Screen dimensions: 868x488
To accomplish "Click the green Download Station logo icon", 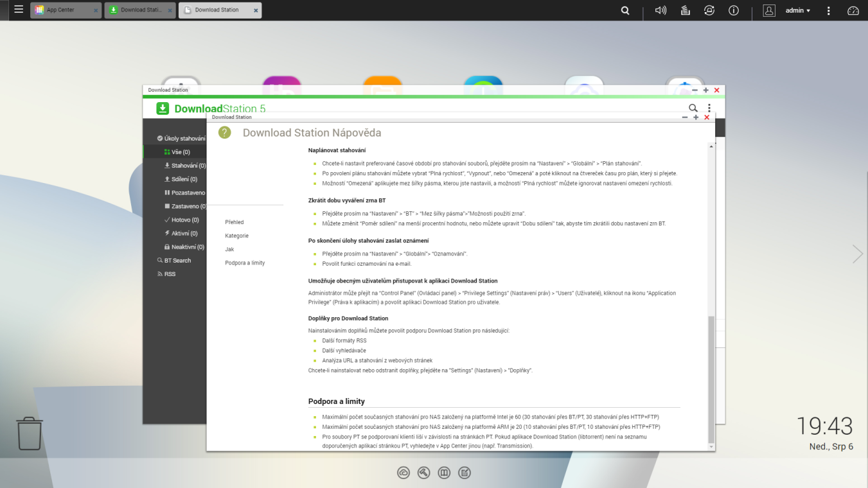I will click(x=163, y=109).
